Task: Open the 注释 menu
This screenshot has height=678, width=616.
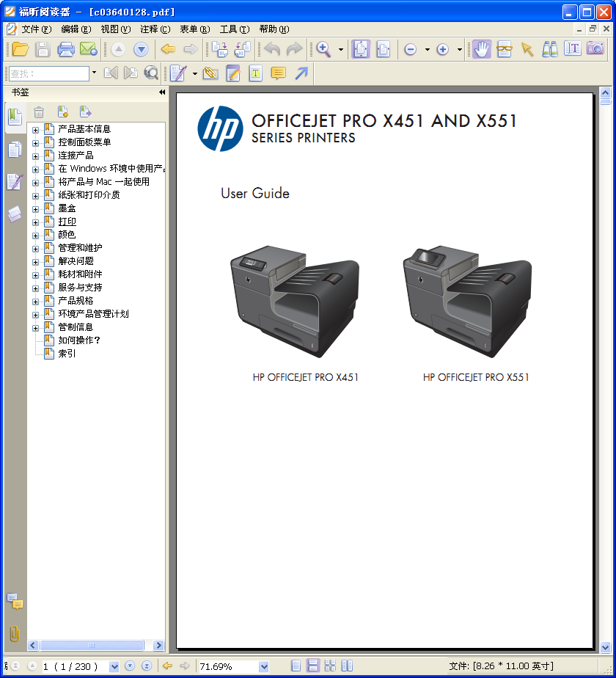Action: pyautogui.click(x=155, y=29)
